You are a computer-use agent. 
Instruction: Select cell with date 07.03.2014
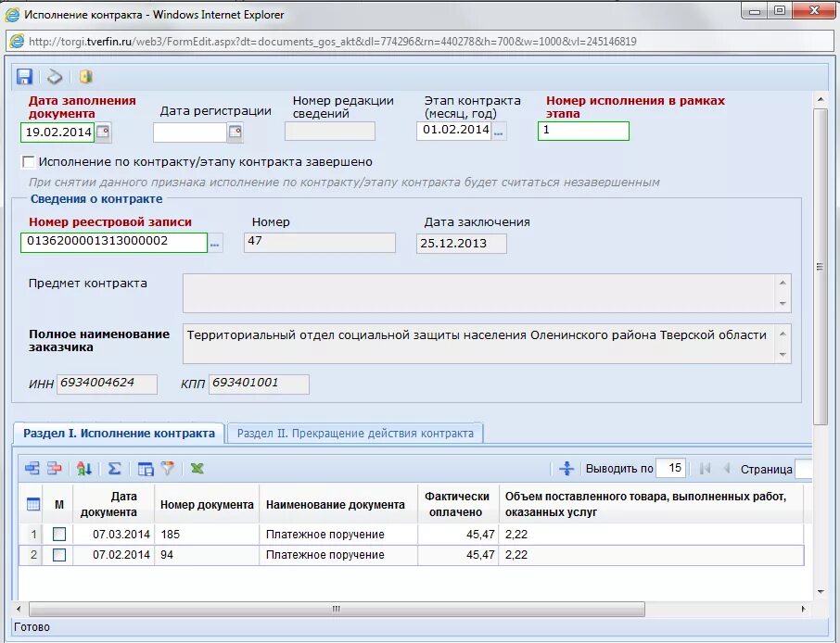(x=113, y=535)
